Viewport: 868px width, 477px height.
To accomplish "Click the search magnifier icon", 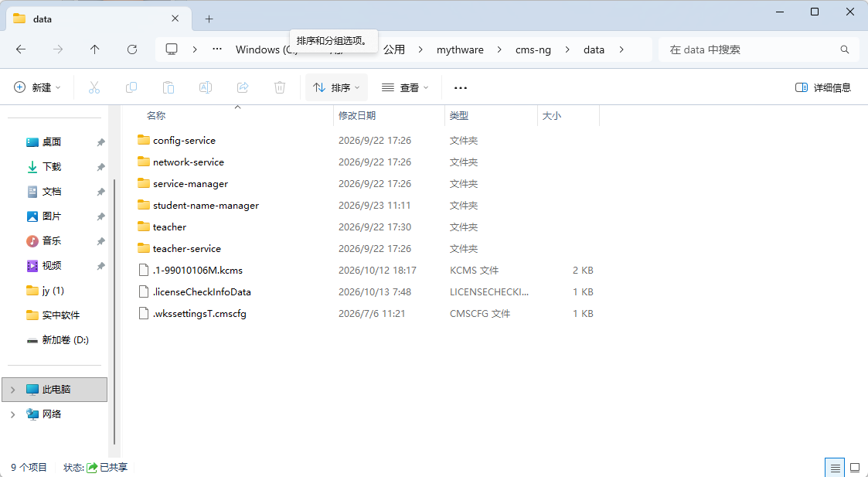I will [x=845, y=49].
